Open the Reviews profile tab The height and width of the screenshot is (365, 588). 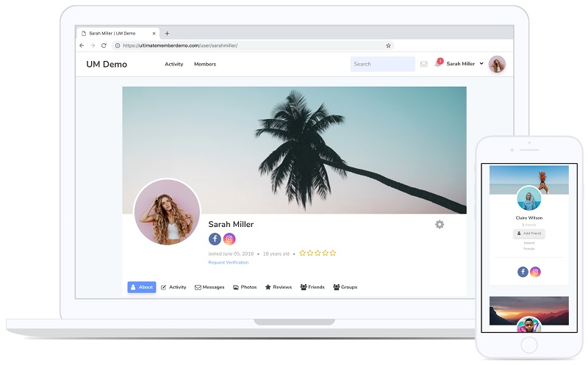(x=279, y=287)
